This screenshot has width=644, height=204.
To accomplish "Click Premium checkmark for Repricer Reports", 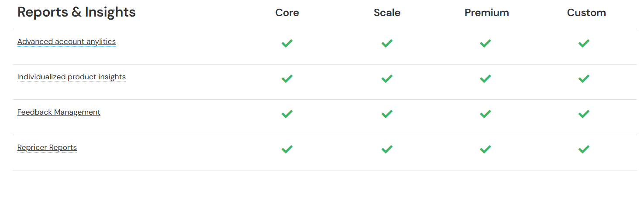I will [x=486, y=150].
